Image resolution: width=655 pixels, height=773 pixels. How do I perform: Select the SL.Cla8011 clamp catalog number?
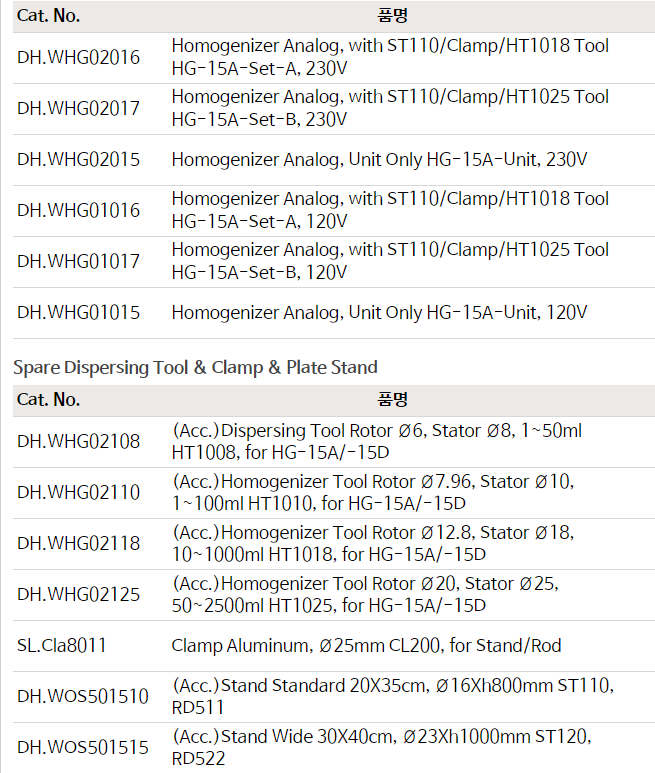click(x=62, y=646)
